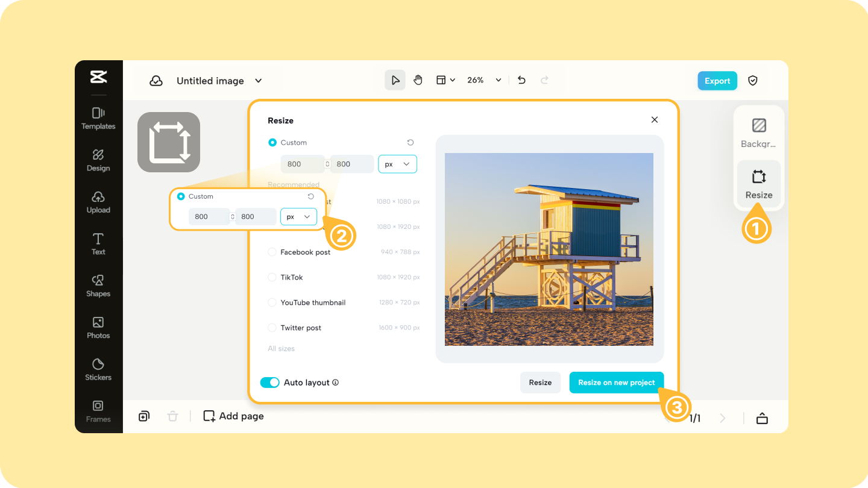Click the CapCut logo icon
Viewport: 868px width, 488px height.
point(98,77)
